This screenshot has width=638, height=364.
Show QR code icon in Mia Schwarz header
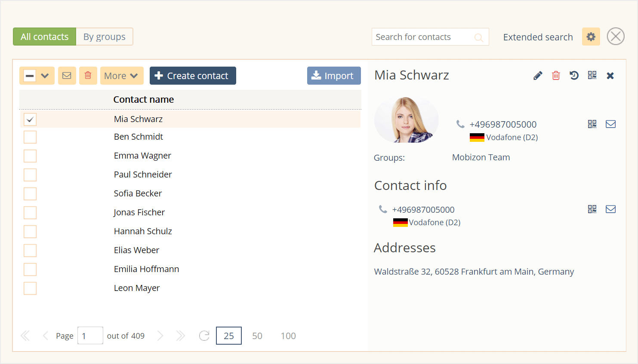coord(592,75)
